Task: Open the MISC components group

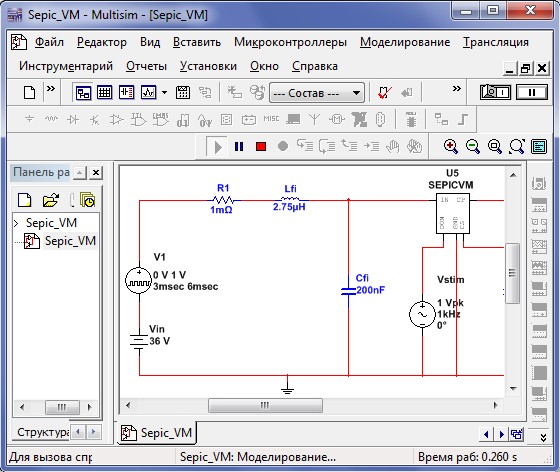Action: tap(271, 119)
